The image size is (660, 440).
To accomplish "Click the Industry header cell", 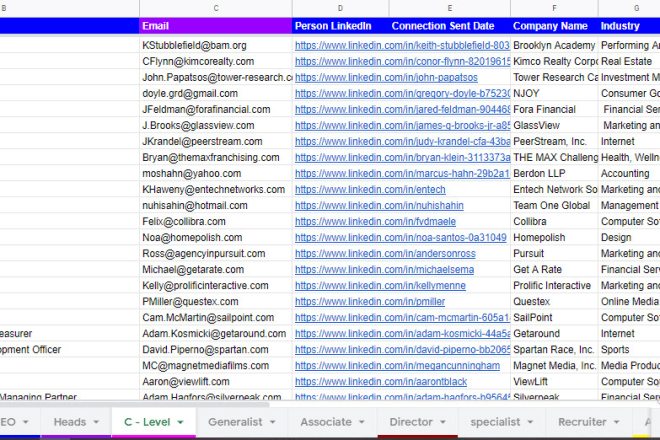I will pos(629,26).
